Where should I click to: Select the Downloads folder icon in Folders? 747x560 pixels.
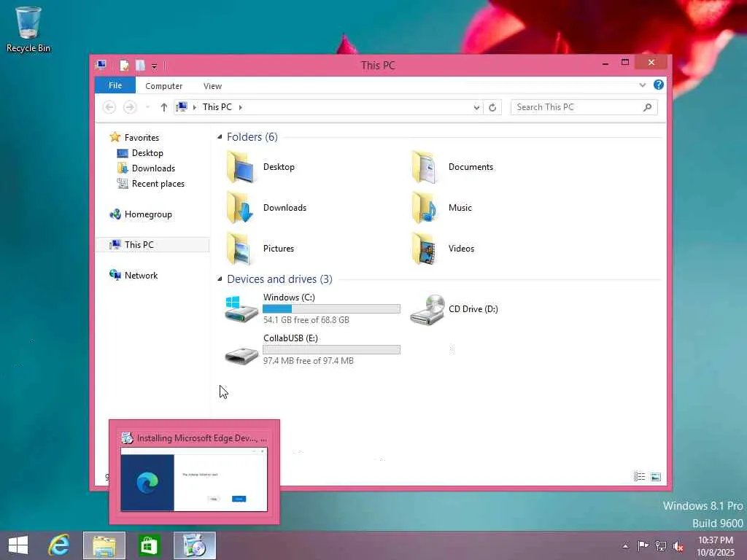(241, 208)
